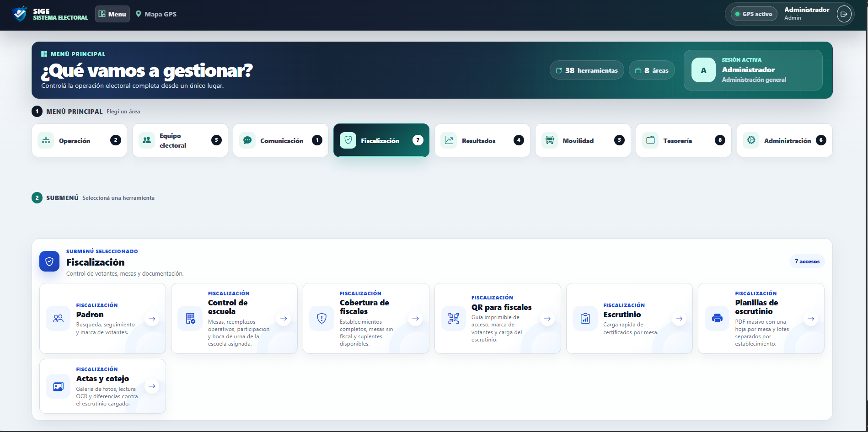Click the Control de escuela building icon
Image resolution: width=868 pixels, height=432 pixels.
190,318
